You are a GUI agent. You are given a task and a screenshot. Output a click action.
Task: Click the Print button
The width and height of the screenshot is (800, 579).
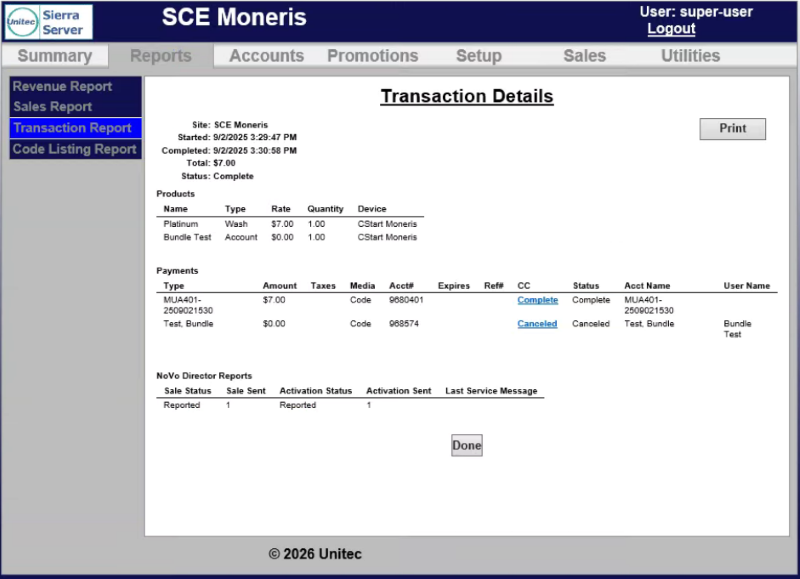coord(732,129)
